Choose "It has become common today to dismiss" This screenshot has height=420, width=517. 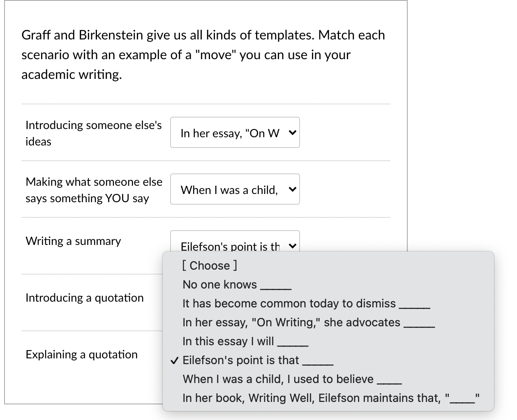tap(307, 303)
